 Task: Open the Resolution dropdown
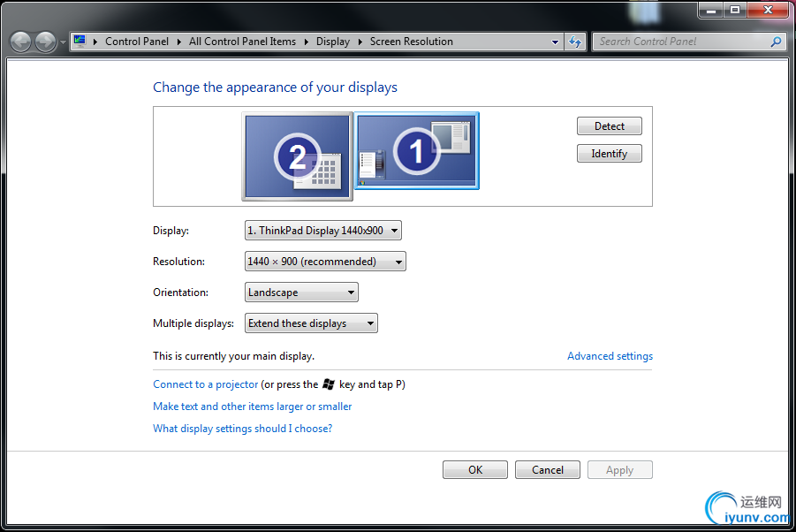(x=325, y=262)
